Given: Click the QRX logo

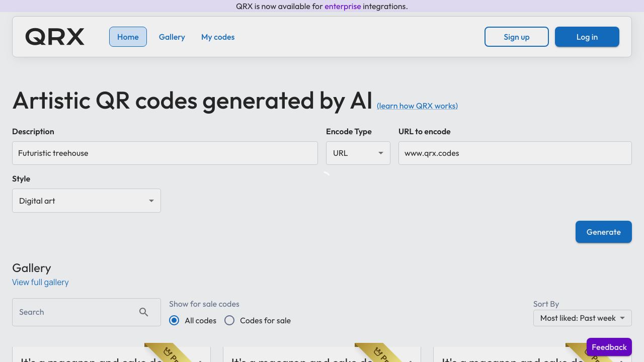Looking at the screenshot, I should click(x=55, y=37).
